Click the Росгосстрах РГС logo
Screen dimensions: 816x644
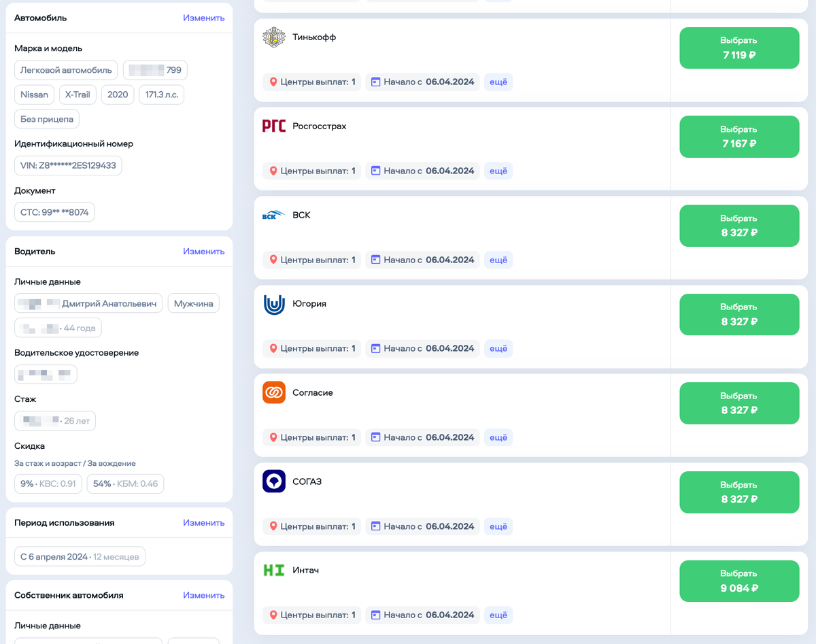(x=274, y=126)
